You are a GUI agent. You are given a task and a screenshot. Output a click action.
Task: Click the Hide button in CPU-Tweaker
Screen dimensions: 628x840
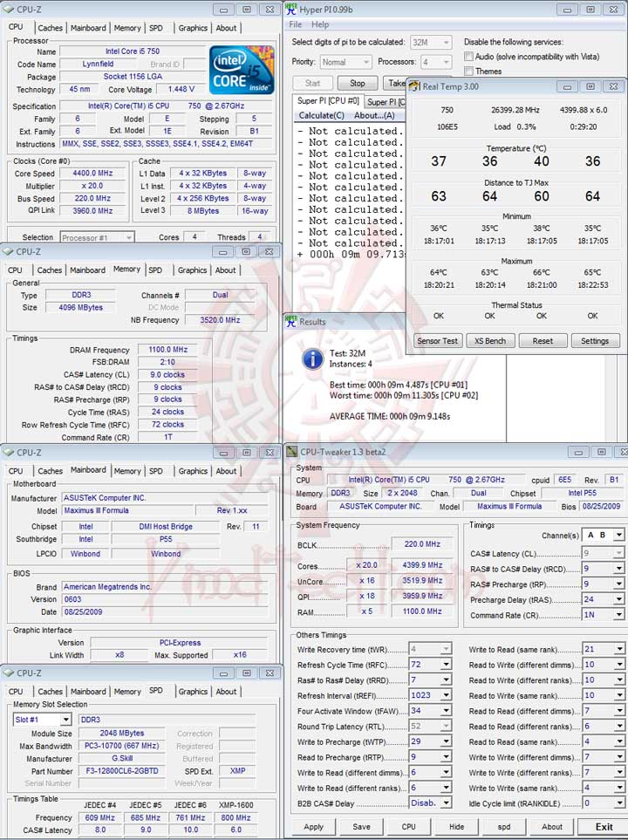click(x=456, y=827)
